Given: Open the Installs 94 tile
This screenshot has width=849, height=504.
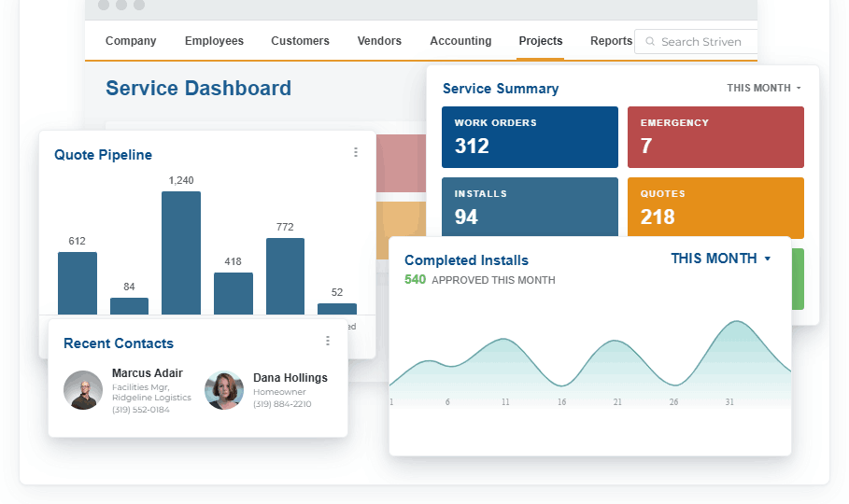Looking at the screenshot, I should [530, 207].
